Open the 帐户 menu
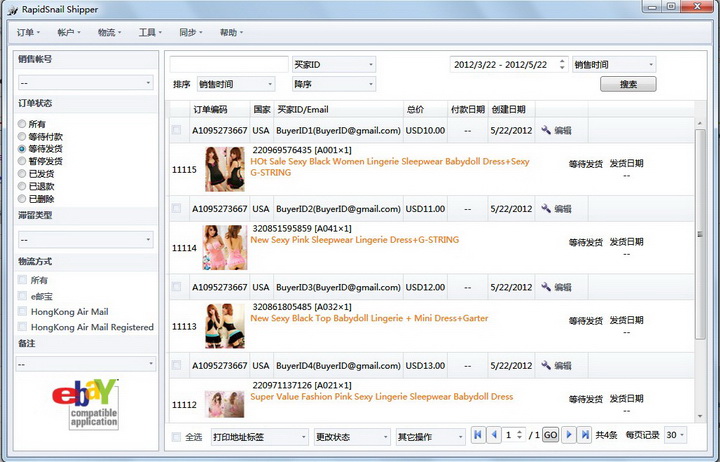This screenshot has width=720, height=462. [68, 32]
